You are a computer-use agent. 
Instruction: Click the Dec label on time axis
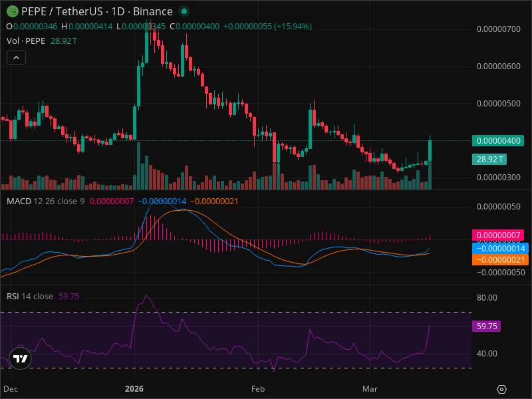coord(11,389)
